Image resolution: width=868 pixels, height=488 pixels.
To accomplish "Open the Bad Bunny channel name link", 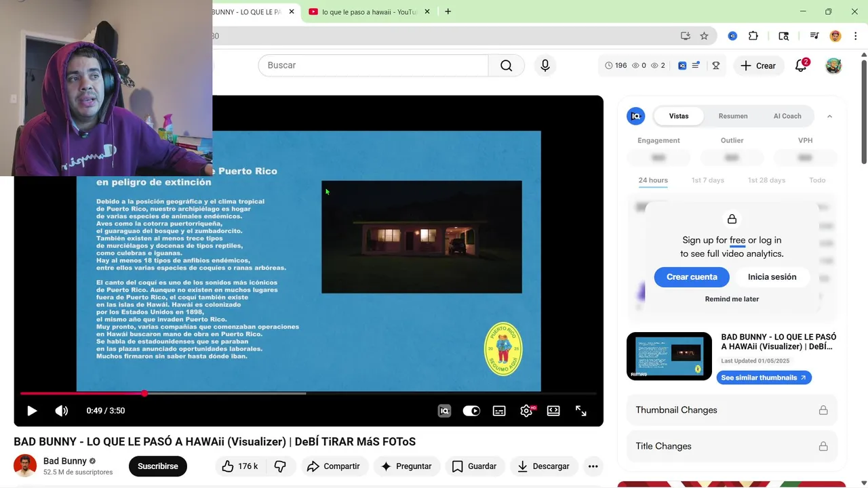I will 65,461.
